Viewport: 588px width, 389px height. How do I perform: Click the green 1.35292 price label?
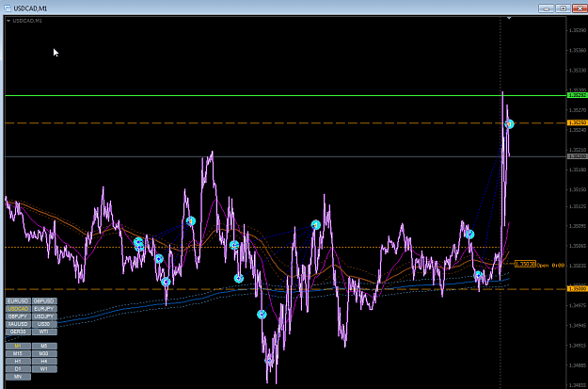click(x=578, y=95)
